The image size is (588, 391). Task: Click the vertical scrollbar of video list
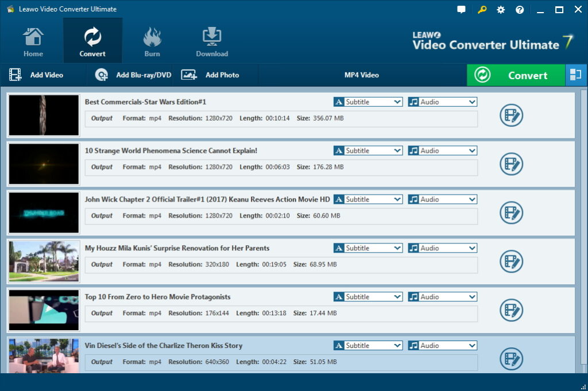(583, 227)
